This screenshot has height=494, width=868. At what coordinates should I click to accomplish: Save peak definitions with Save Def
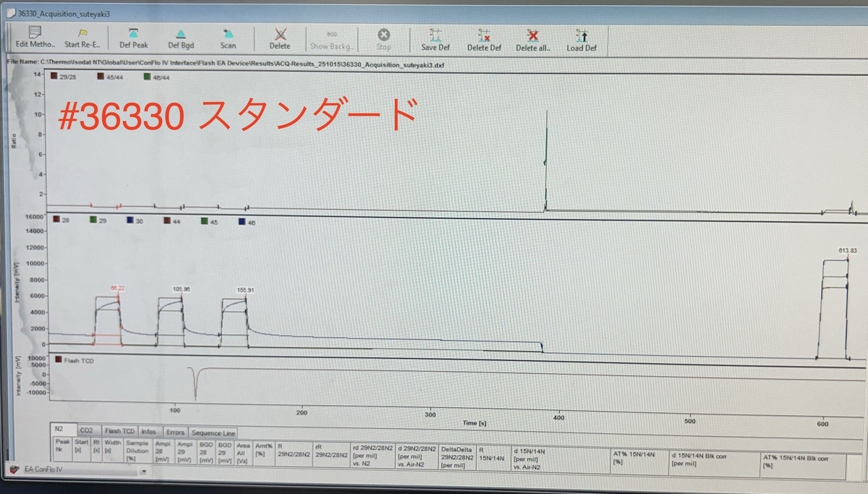(x=435, y=40)
